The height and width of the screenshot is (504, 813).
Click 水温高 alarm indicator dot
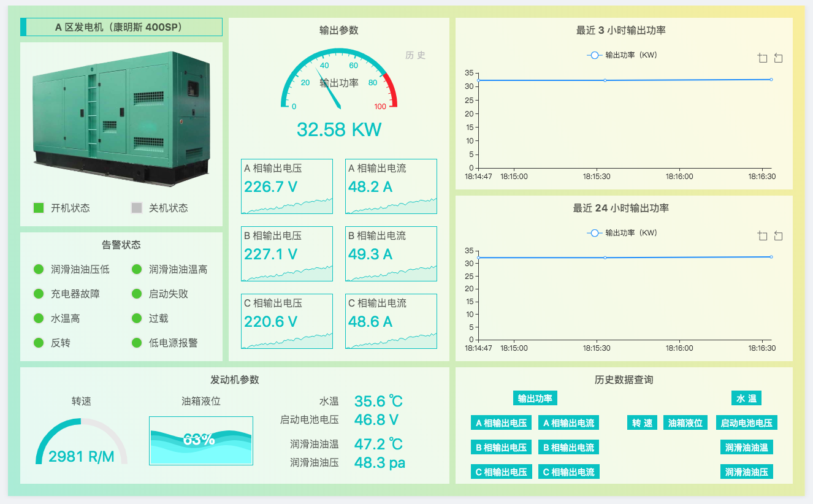tap(39, 318)
